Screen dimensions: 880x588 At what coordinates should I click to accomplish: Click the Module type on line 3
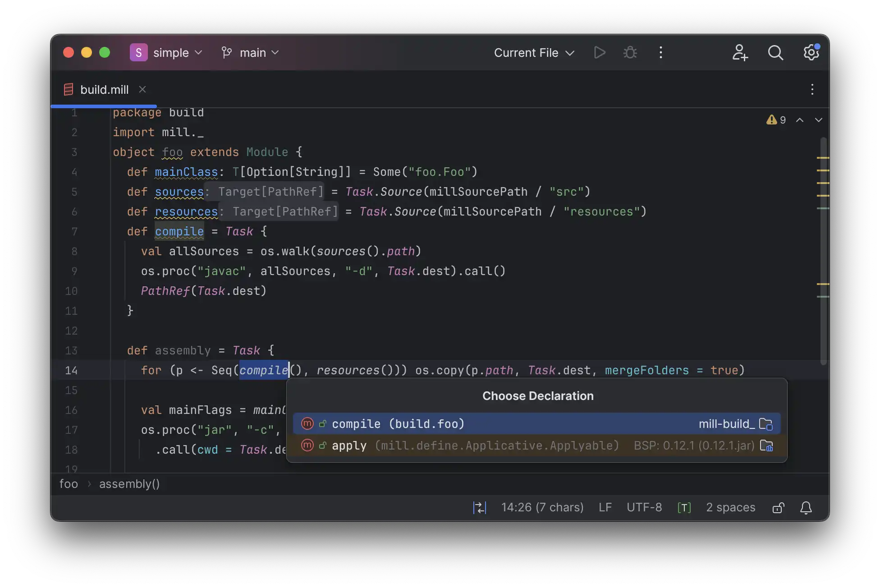[x=267, y=152]
